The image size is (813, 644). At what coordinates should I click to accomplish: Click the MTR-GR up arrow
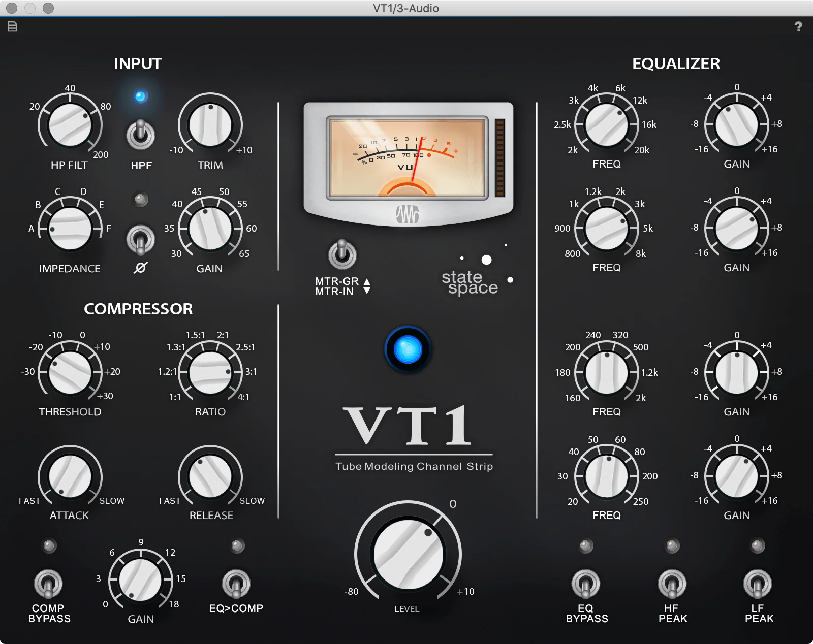pos(367,281)
